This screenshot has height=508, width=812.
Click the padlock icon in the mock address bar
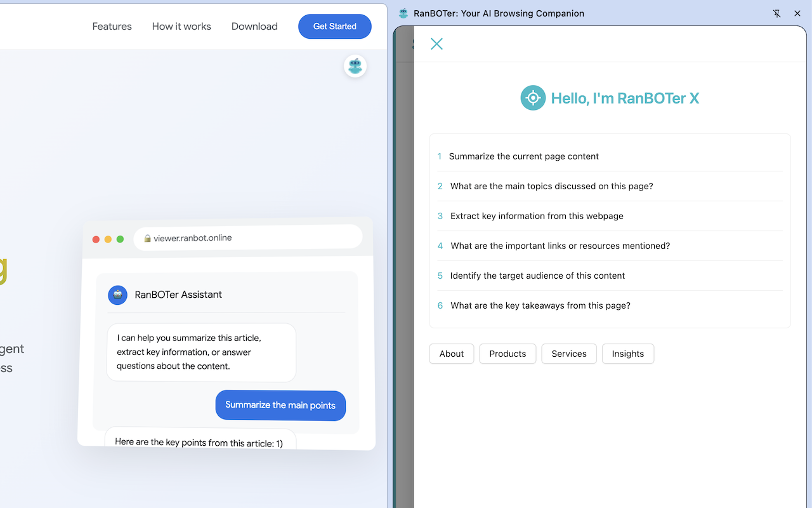[147, 238]
